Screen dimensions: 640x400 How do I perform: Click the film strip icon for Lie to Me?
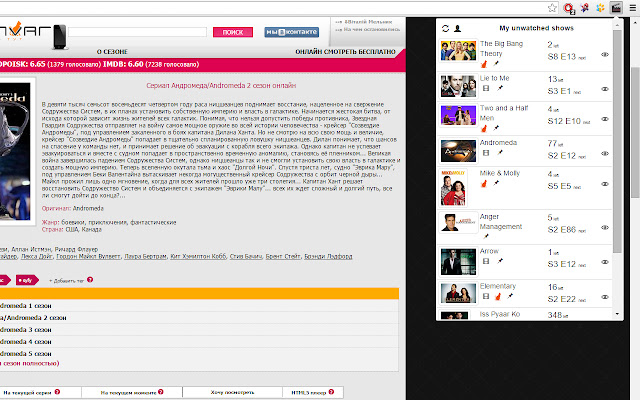click(x=486, y=88)
